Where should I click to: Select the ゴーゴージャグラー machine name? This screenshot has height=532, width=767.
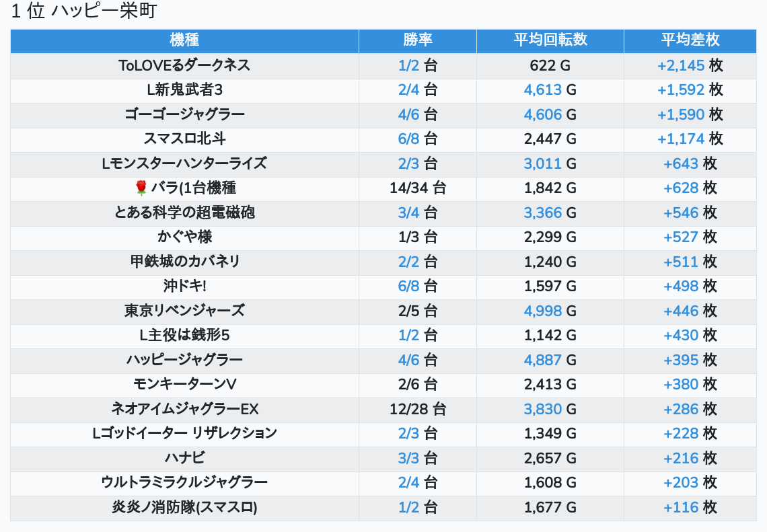point(184,114)
